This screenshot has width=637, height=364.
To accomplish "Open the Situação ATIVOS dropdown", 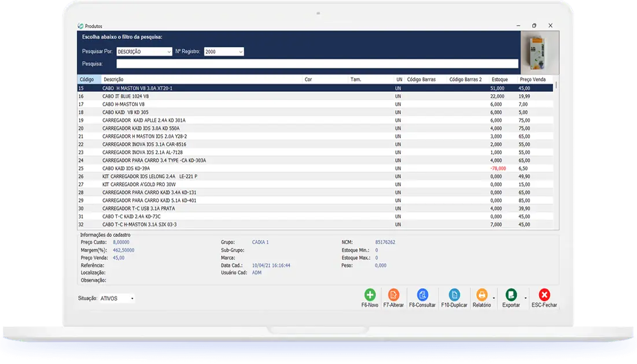I will 117,299.
